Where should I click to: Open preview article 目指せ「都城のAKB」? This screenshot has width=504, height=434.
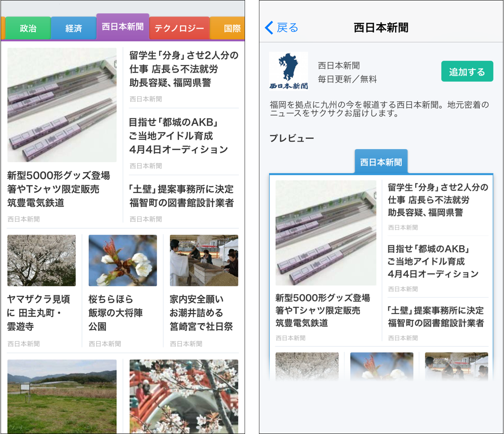click(433, 261)
